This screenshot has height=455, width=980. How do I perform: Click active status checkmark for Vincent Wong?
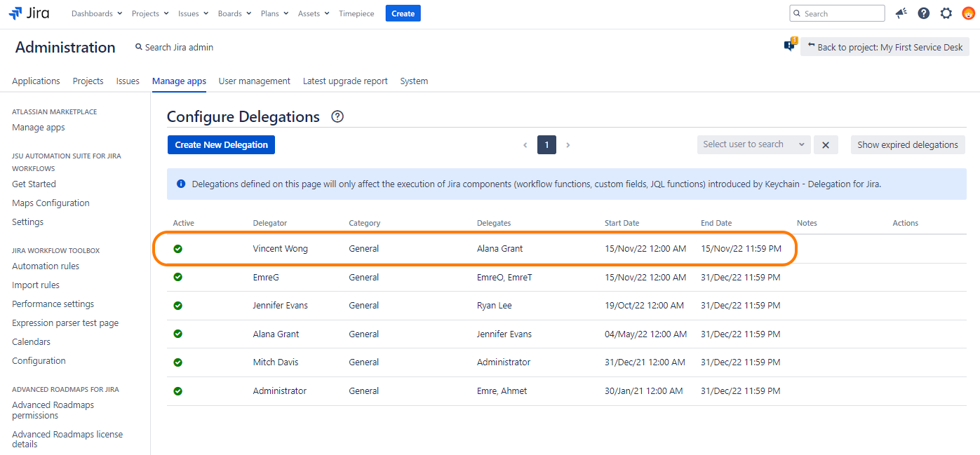click(x=178, y=249)
